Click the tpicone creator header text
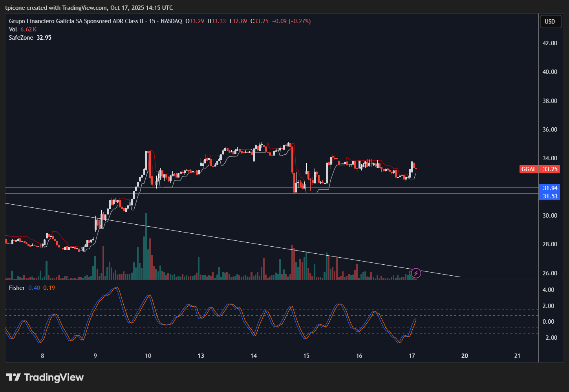The image size is (569, 392). point(89,8)
